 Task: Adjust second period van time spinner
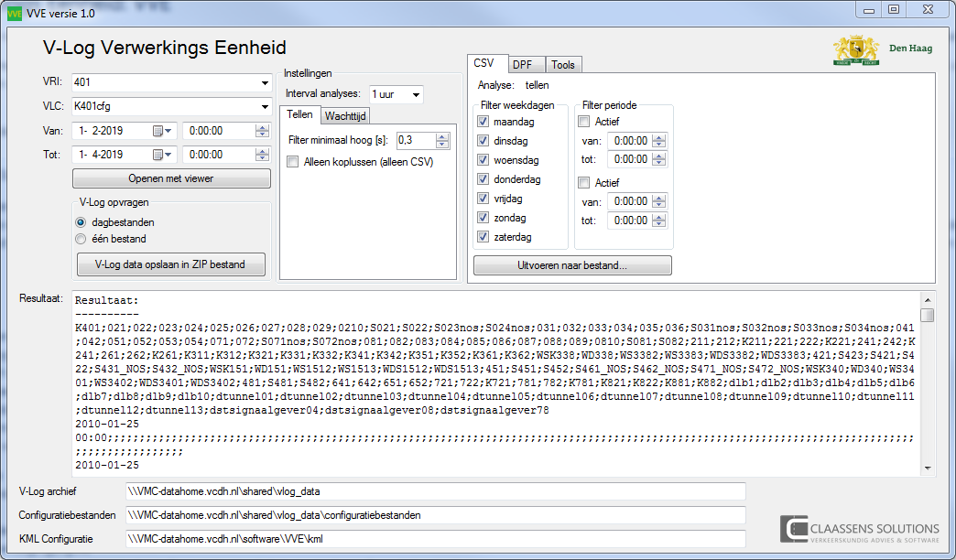tap(658, 201)
